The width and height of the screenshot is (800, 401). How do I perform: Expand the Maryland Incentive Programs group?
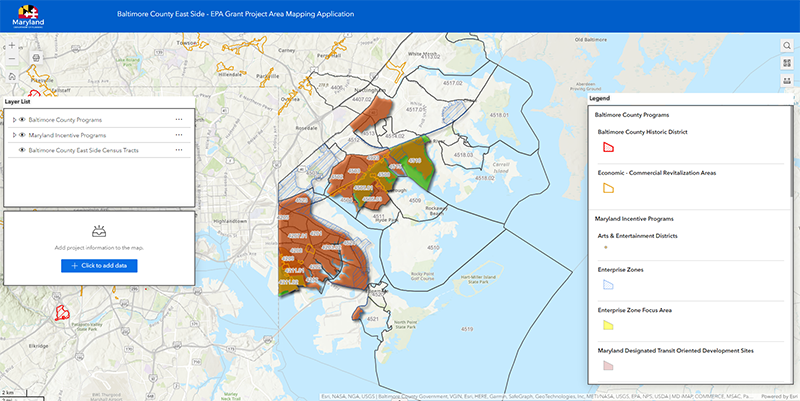[13, 135]
